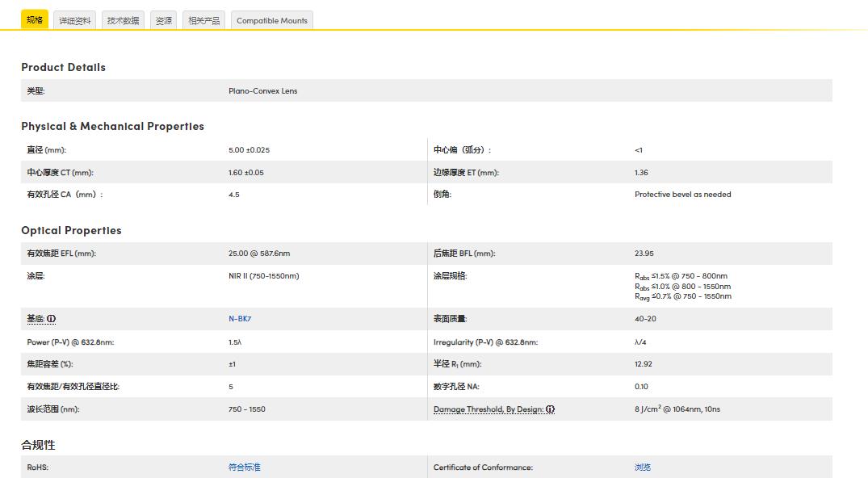Click the Product Details heading
The height and width of the screenshot is (499, 868).
[x=63, y=67]
